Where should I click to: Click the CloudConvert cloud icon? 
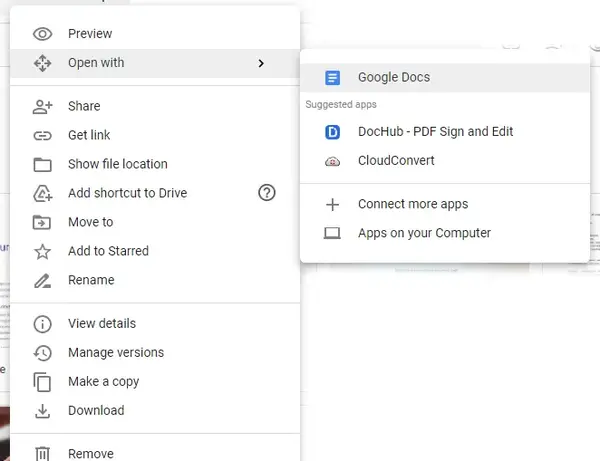tap(333, 161)
